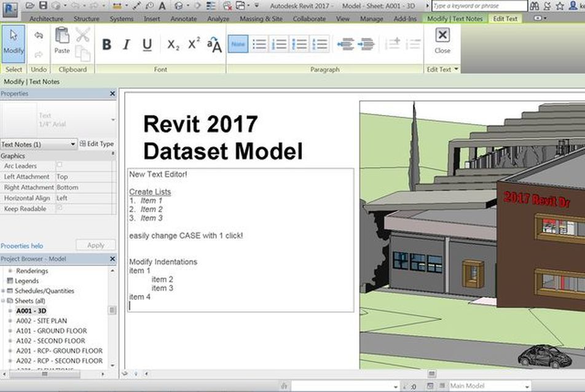Click Open folder icon in quick access
Viewport: 585px width, 392px height.
click(31, 6)
